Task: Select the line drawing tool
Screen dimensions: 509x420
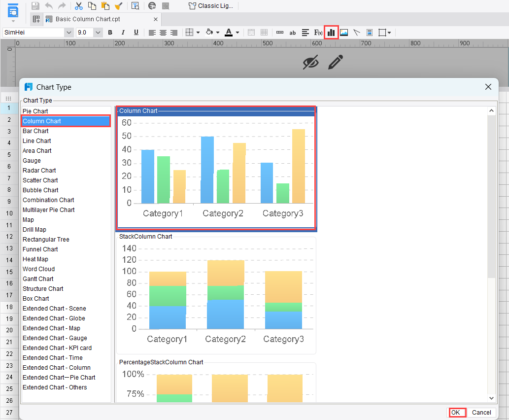Action: 357,32
